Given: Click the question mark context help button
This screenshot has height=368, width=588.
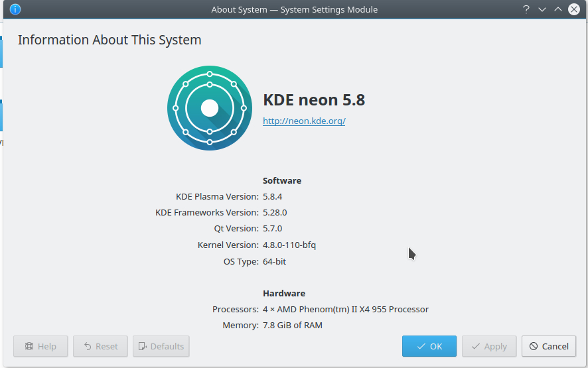Looking at the screenshot, I should coord(526,9).
